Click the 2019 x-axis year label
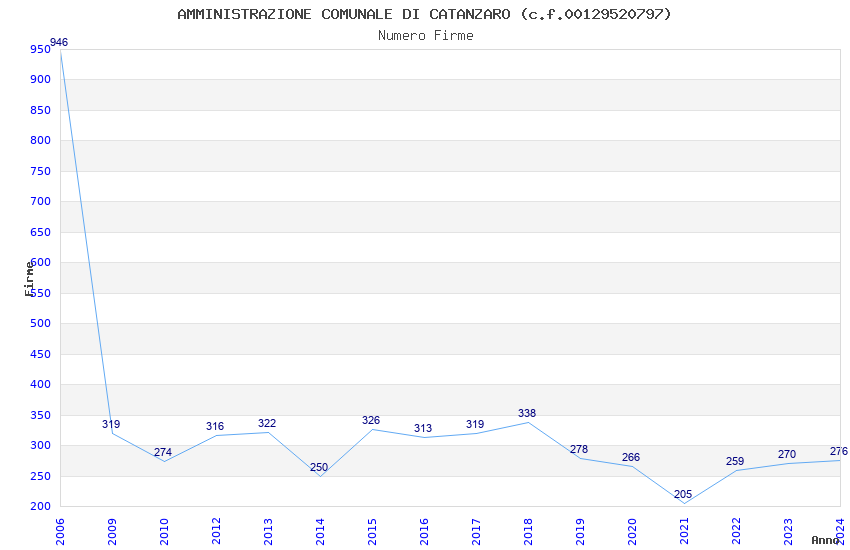Viewport: 850px width, 550px height. (580, 532)
